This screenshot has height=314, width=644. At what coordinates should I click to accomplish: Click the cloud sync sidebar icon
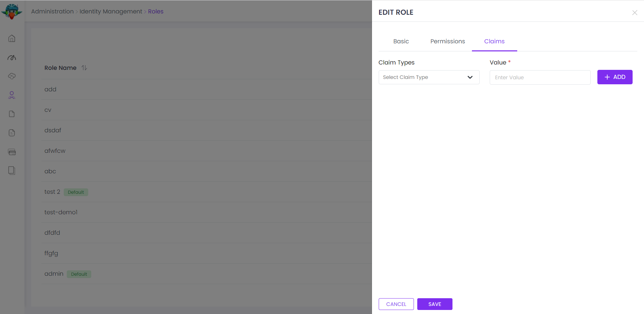[12, 76]
